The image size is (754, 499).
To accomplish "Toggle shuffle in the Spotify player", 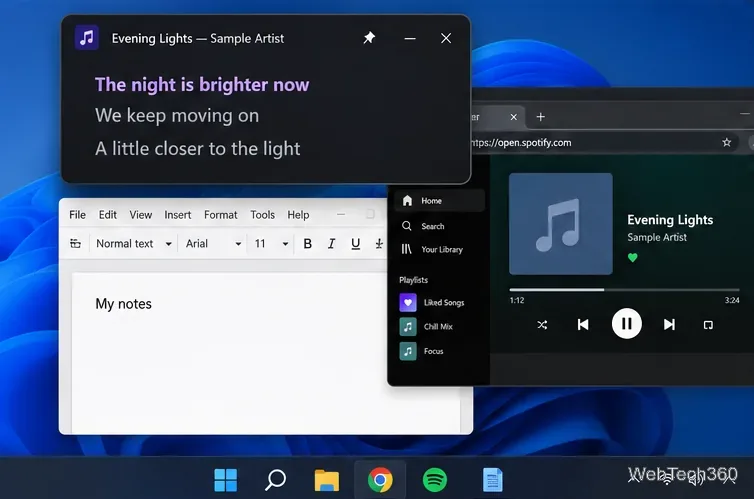I will click(x=542, y=325).
